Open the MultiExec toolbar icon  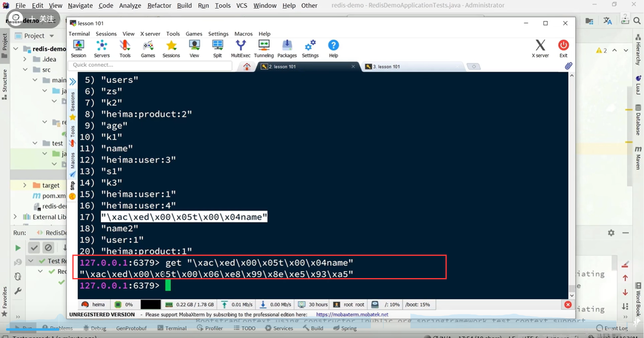click(x=241, y=49)
